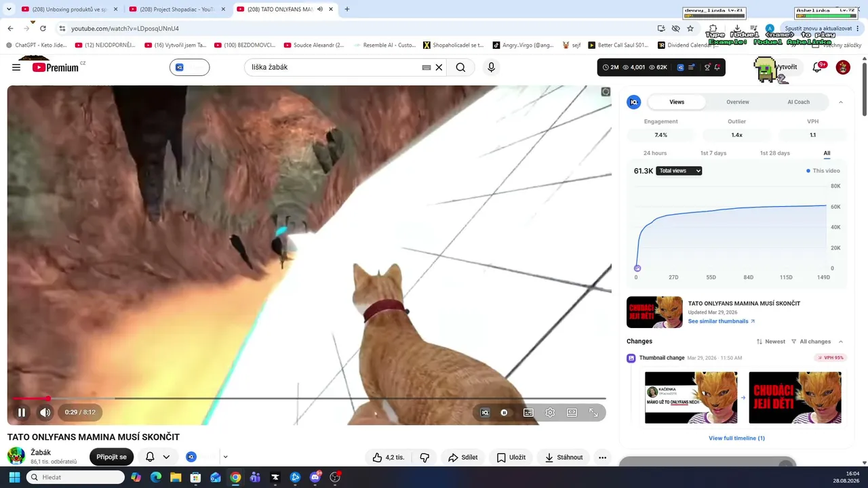Open the tab search dropdown arrow
Viewport: 868px width, 488px height.
[x=9, y=9]
